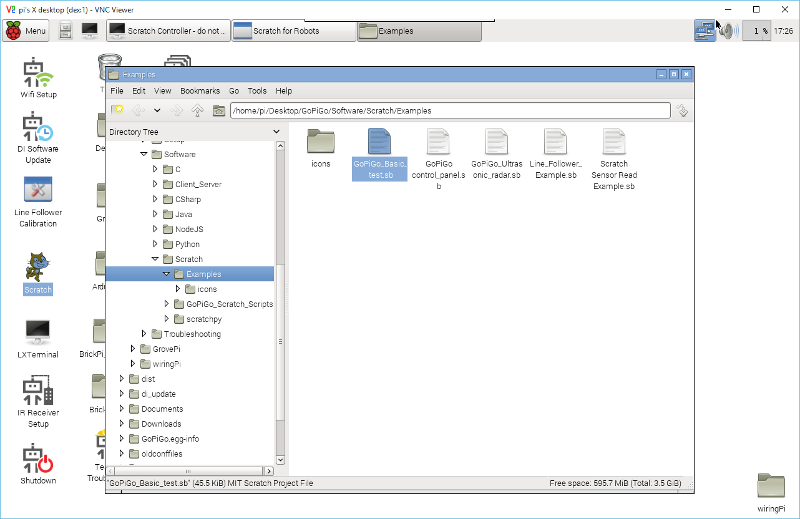Select the Downloads tree folder

tap(155, 424)
